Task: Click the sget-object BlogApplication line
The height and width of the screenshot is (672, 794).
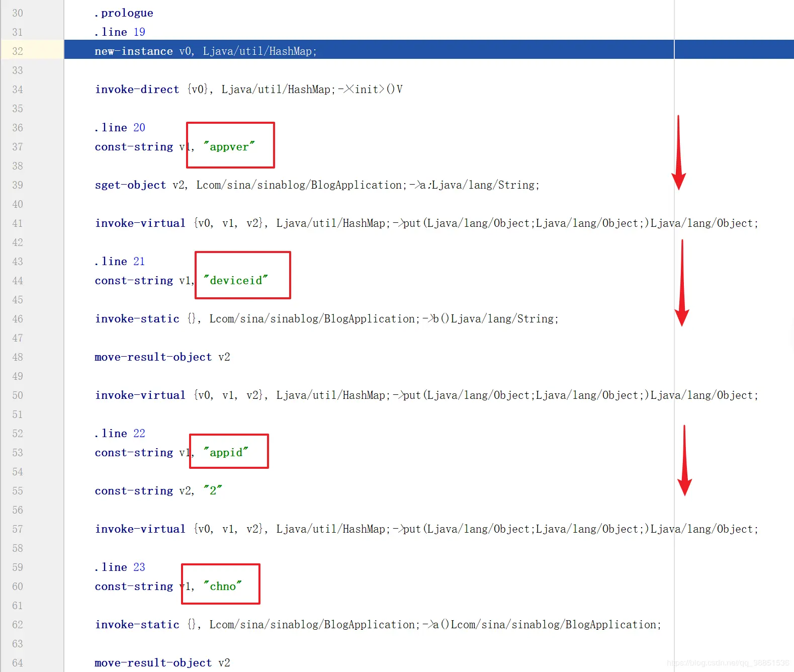Action: pyautogui.click(x=317, y=185)
